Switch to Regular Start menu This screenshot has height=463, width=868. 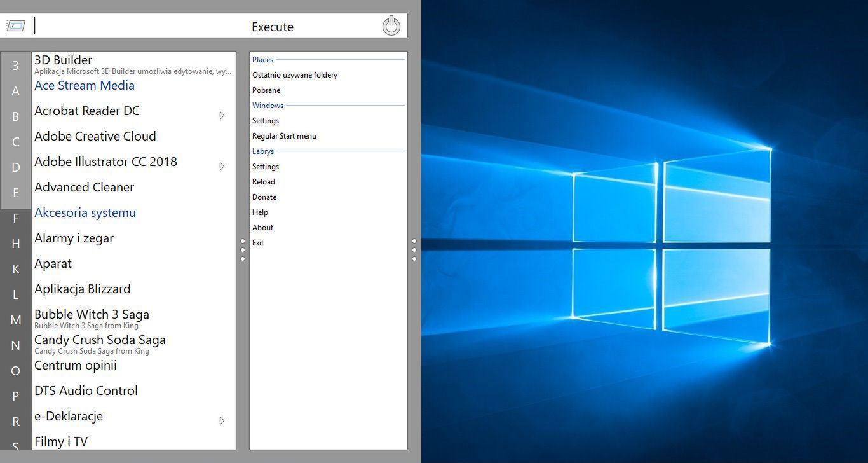(284, 136)
